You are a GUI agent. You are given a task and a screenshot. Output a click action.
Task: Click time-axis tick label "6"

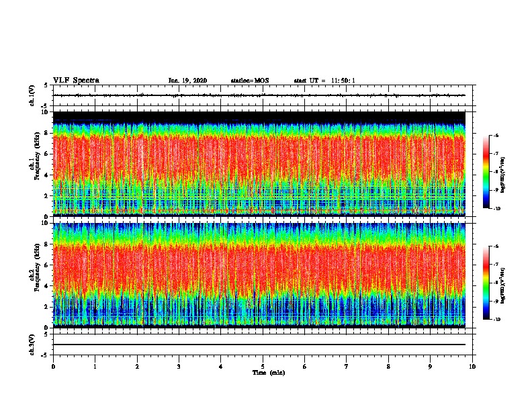304,367
